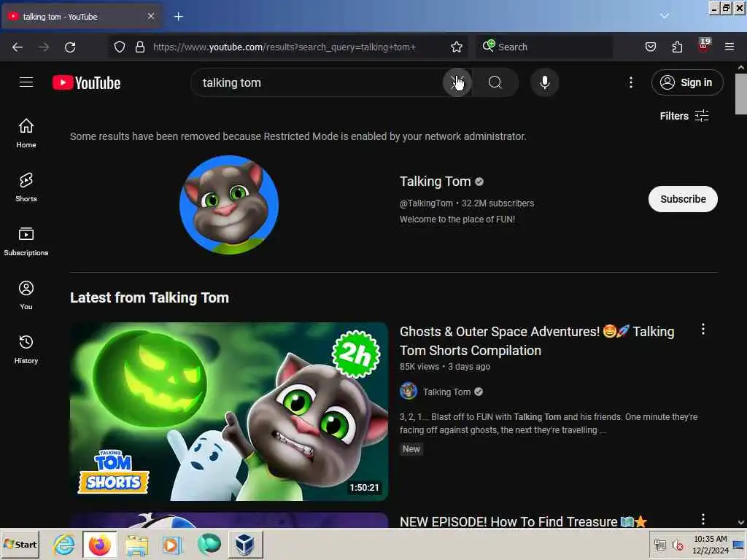Play the Tom Shorts compilation thumbnail

(x=229, y=411)
